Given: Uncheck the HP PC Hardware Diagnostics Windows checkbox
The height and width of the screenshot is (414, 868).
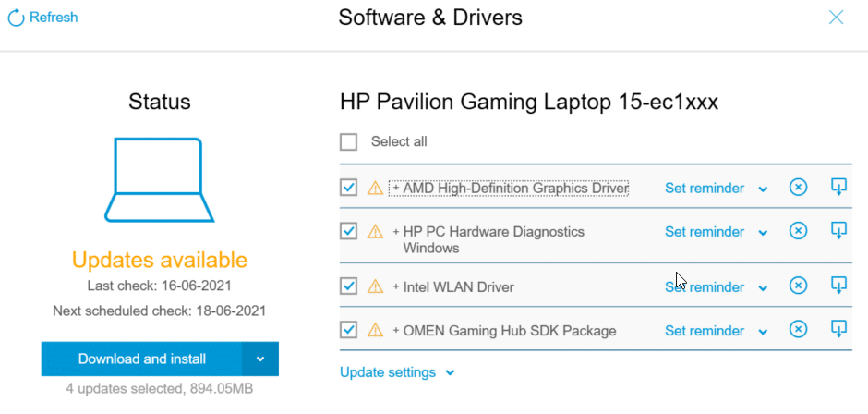Looking at the screenshot, I should pos(348,230).
